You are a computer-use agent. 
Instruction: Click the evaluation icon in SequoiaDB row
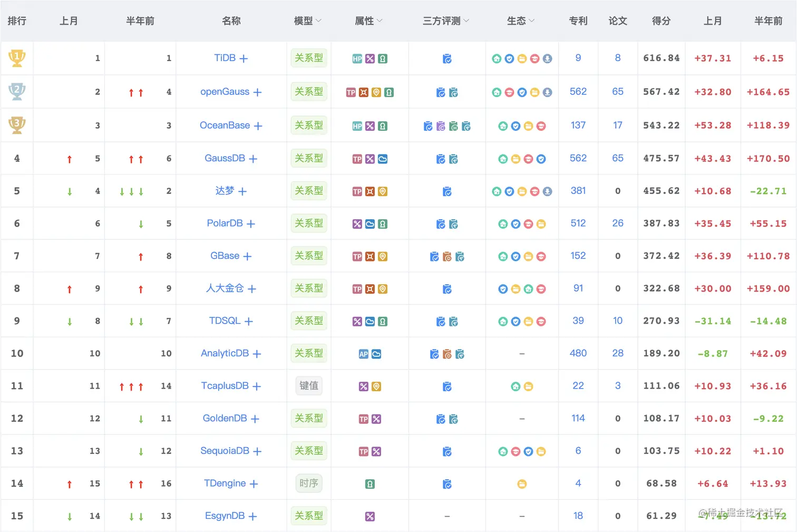447,451
